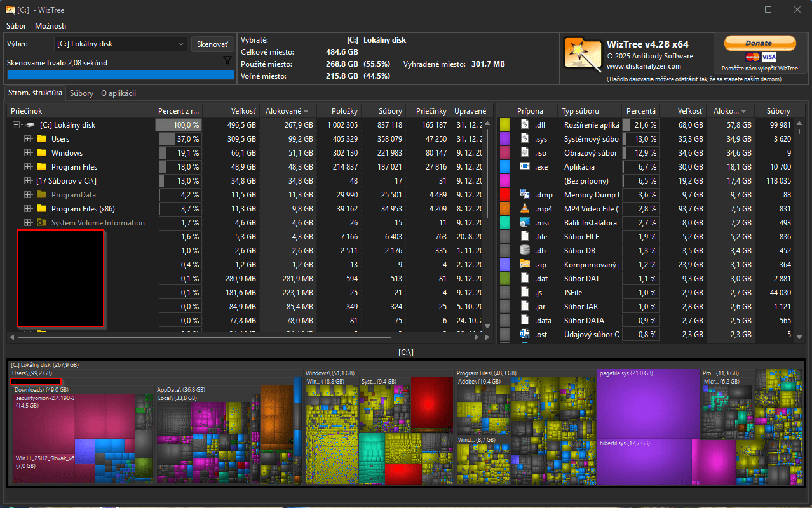Click the purple .sys color swatch
812x508 pixels.
click(505, 138)
